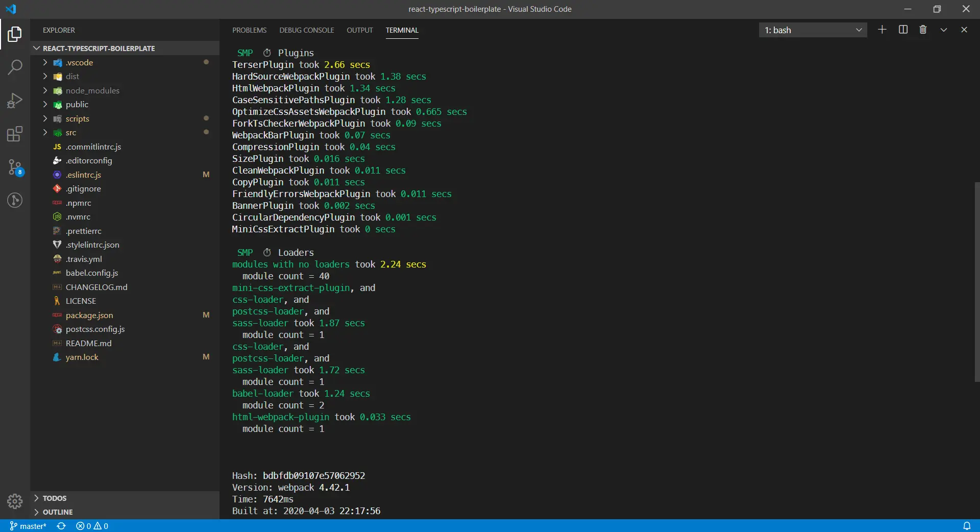The height and width of the screenshot is (532, 980).
Task: Collapse the REACT-TYPESCRIPT-BOILERPLATE root folder
Action: (125, 48)
